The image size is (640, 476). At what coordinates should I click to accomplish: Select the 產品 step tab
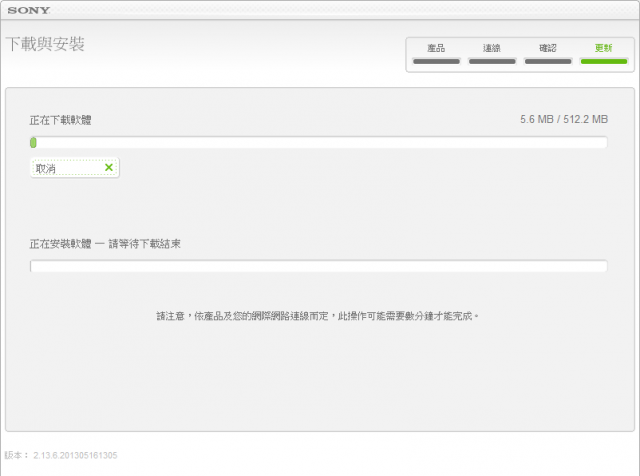point(436,54)
